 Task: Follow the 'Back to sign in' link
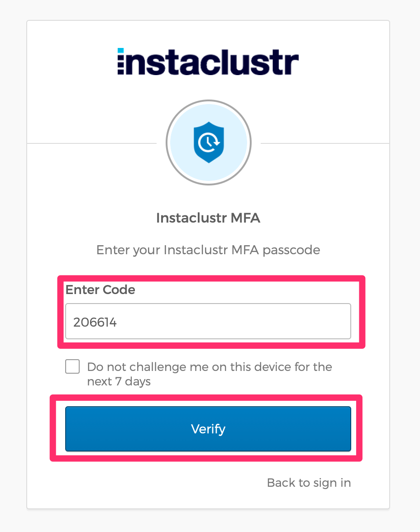(x=309, y=483)
